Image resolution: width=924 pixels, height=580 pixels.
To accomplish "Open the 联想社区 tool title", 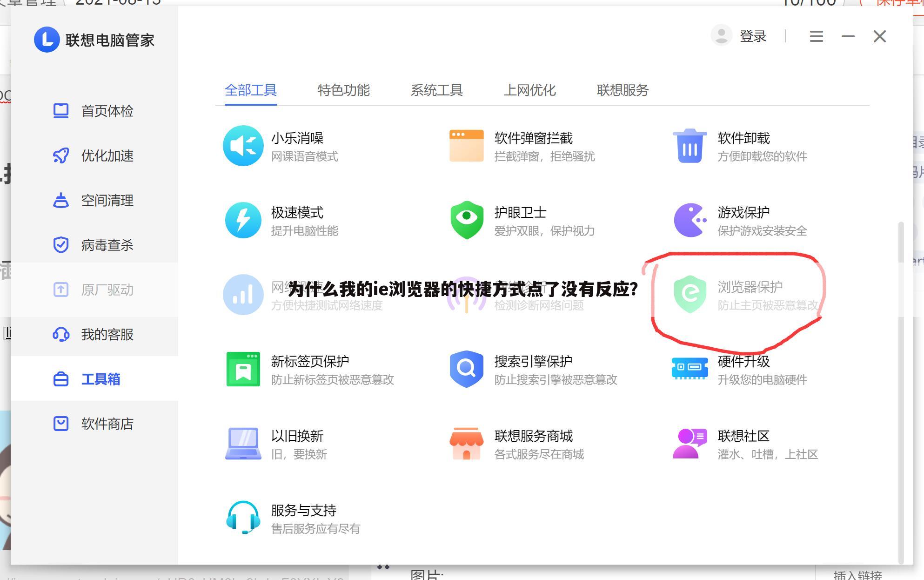I will pyautogui.click(x=744, y=436).
